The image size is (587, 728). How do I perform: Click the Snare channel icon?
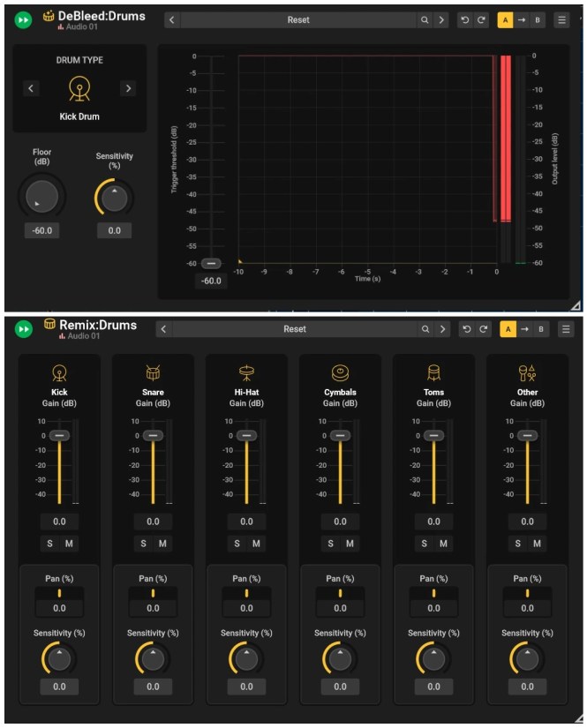(153, 372)
